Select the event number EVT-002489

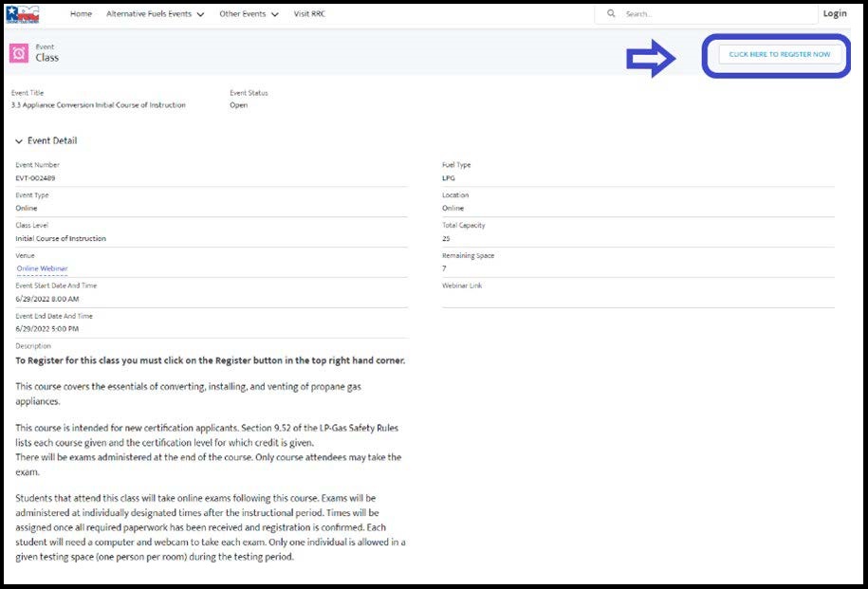[36, 178]
